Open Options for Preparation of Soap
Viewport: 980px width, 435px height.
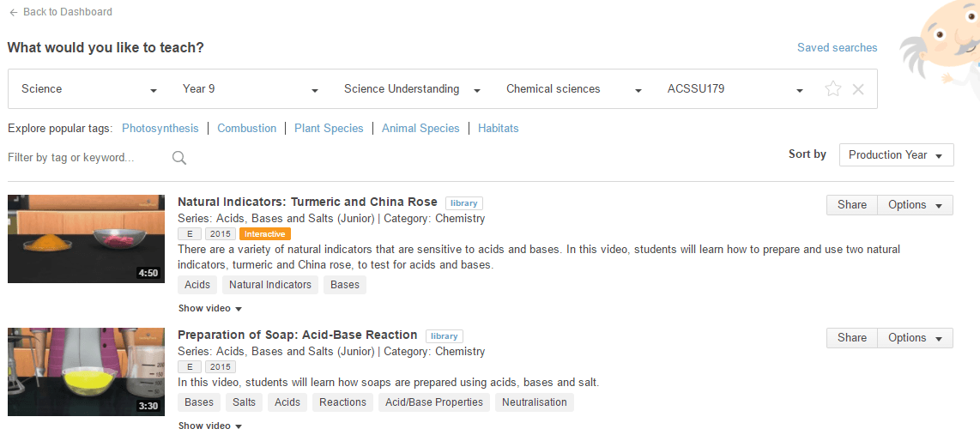click(x=915, y=338)
